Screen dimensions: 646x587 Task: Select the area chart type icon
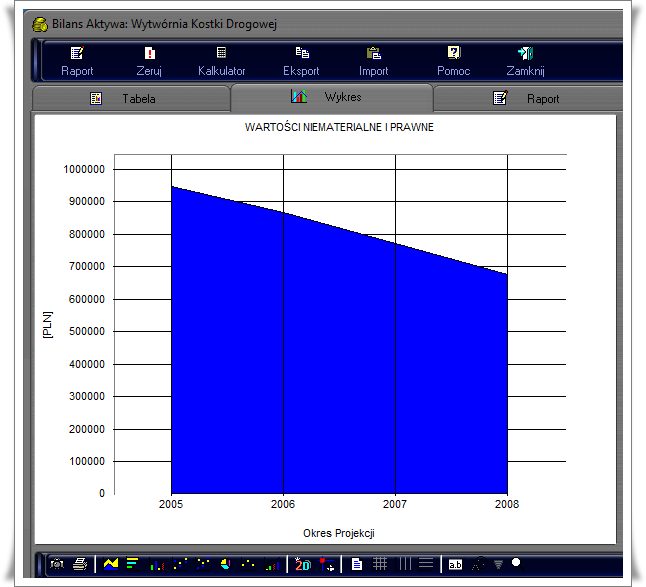coord(111,565)
